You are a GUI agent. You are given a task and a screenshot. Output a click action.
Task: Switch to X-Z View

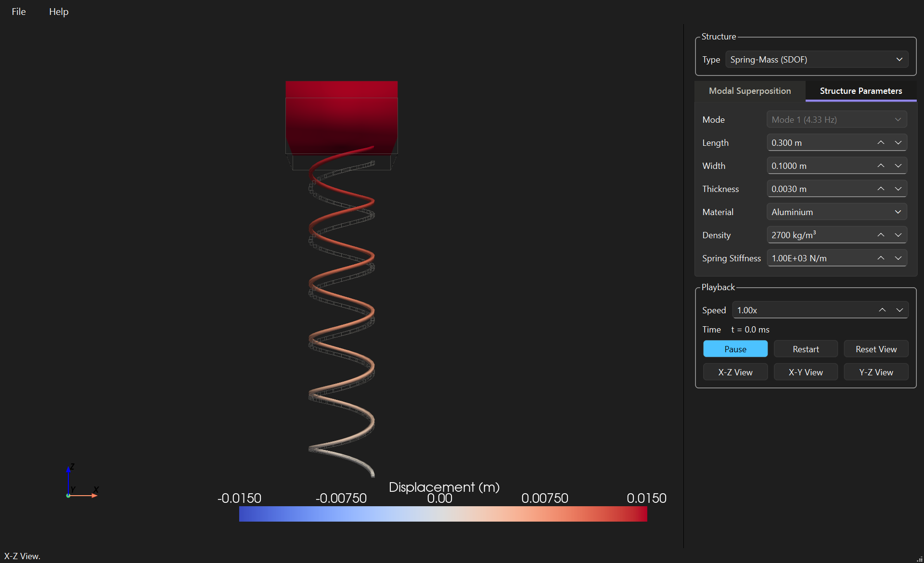[735, 372]
